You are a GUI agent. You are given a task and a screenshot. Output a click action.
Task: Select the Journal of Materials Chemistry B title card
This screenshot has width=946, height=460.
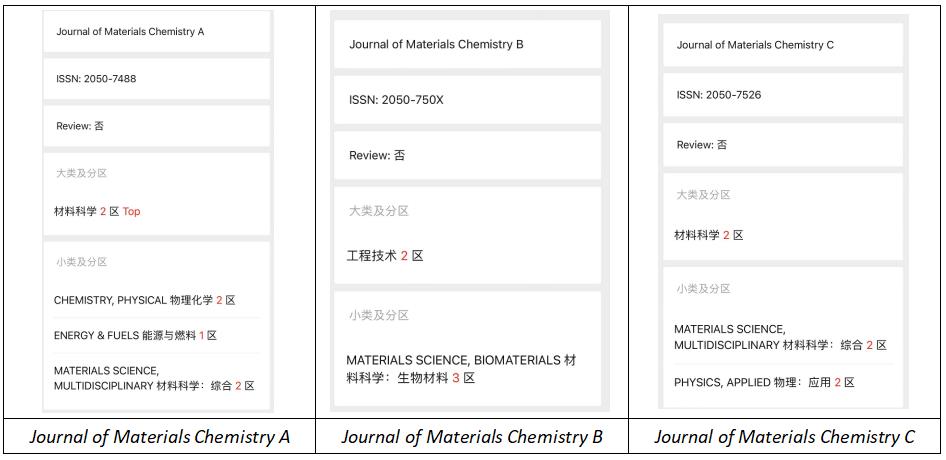click(468, 44)
